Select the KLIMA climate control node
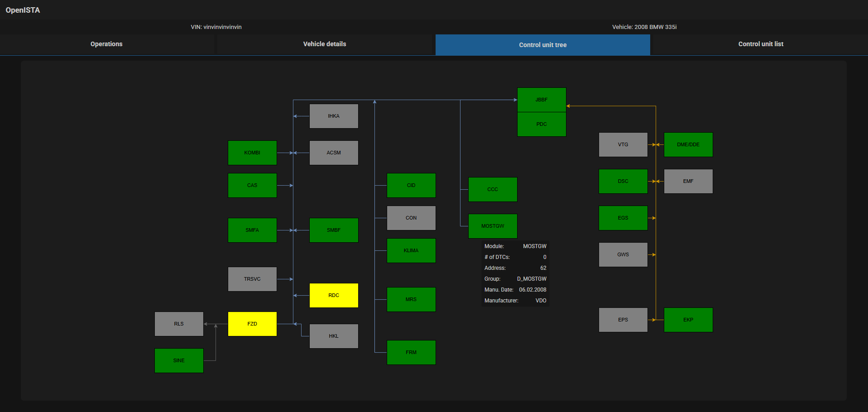The height and width of the screenshot is (412, 868). point(411,250)
